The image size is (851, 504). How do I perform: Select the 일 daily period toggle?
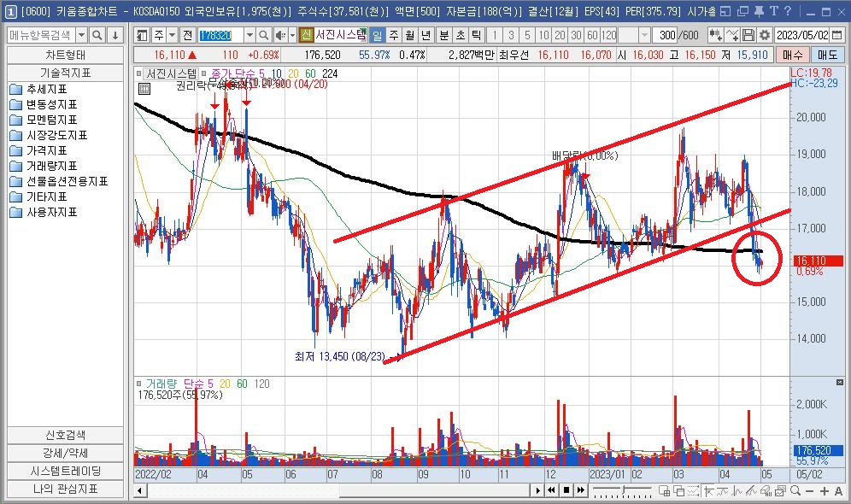coord(378,36)
